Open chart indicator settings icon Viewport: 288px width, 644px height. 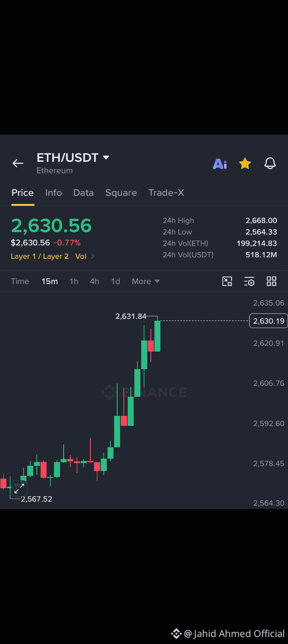click(x=249, y=281)
